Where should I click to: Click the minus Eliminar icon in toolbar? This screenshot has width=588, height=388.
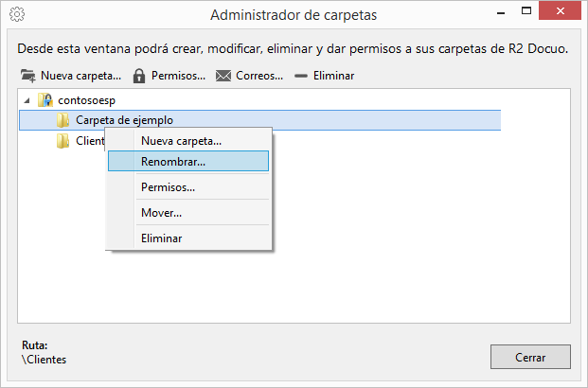(x=301, y=76)
